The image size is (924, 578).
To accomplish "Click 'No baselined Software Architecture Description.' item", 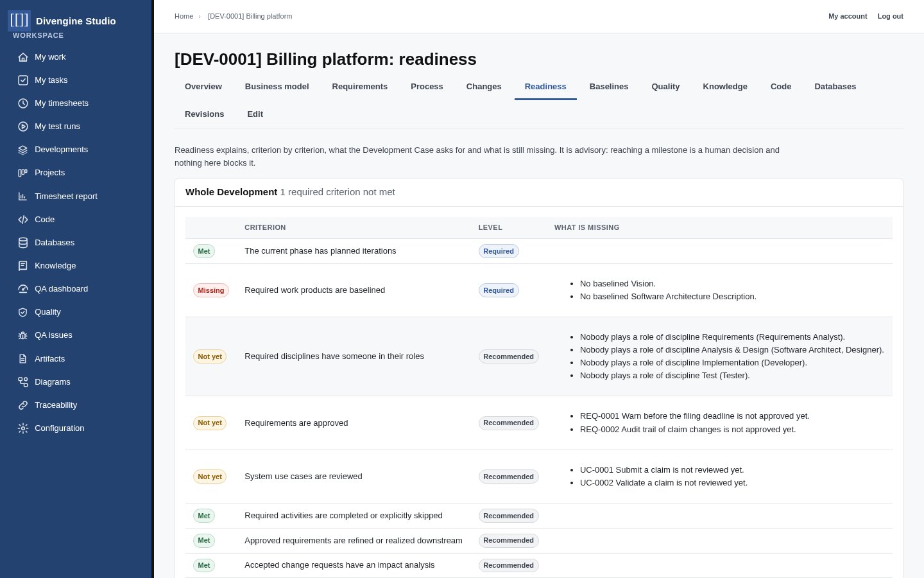I will pos(668,297).
